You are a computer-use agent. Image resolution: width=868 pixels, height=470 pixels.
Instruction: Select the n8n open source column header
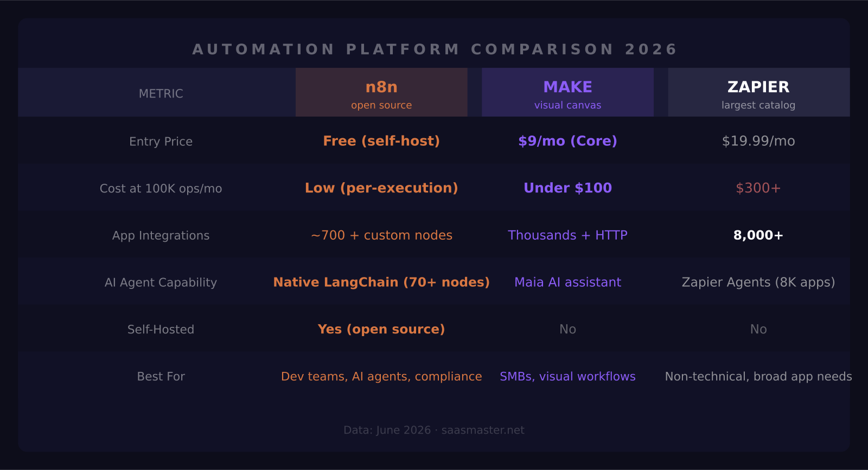[381, 92]
